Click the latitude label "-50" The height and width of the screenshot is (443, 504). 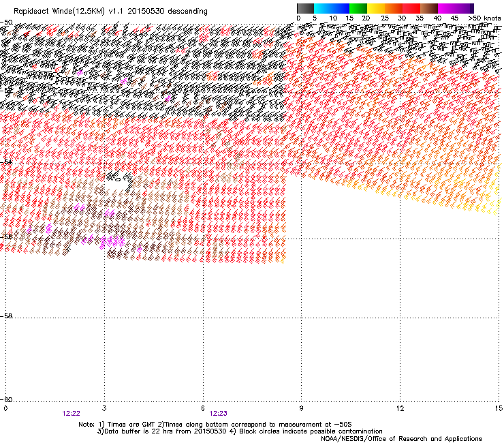(7, 22)
